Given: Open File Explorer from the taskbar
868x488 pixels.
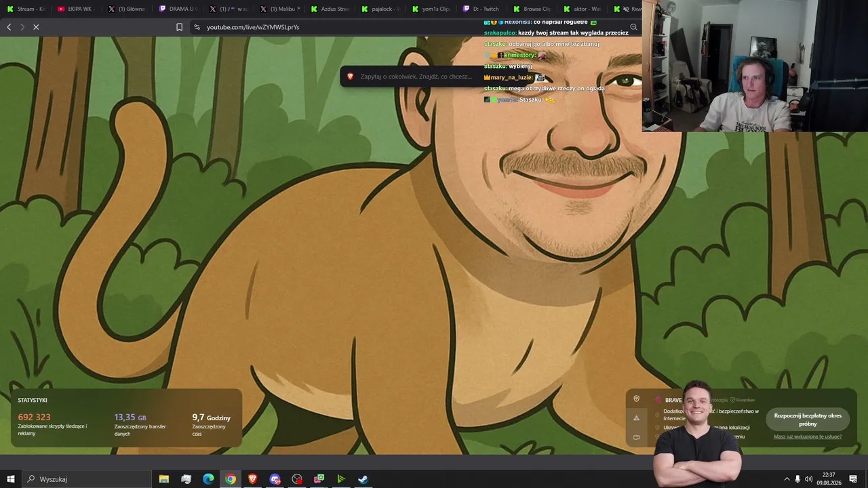Looking at the screenshot, I should click(164, 479).
